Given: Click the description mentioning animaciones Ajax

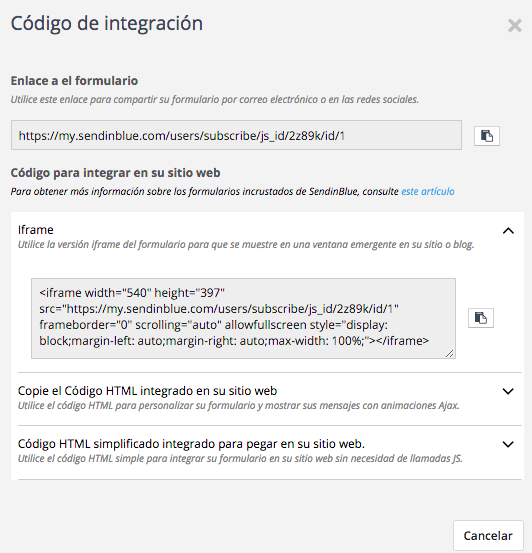Looking at the screenshot, I should point(238,406).
